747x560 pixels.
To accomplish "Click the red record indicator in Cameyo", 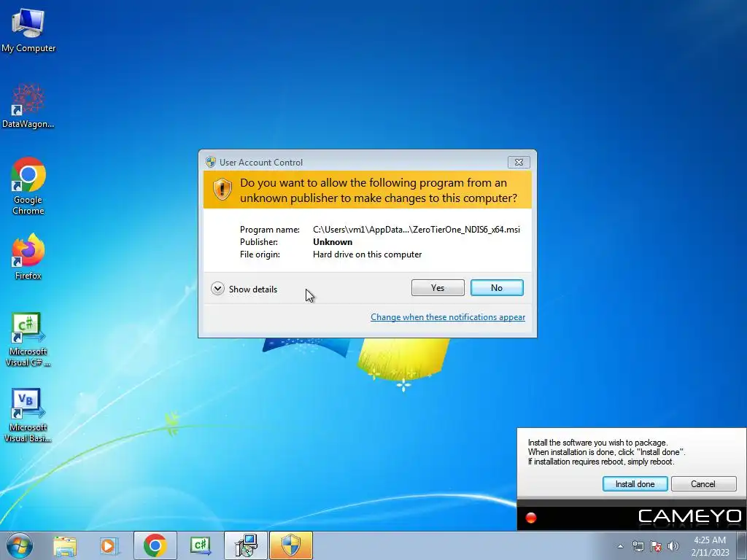I will pos(531,518).
